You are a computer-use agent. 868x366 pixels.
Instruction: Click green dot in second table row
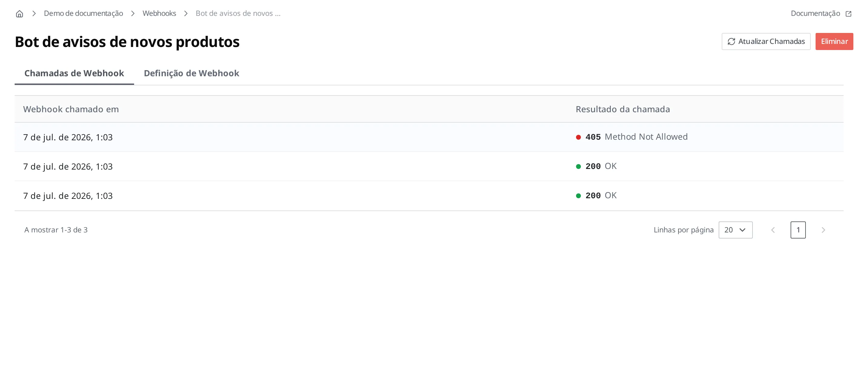tap(578, 167)
